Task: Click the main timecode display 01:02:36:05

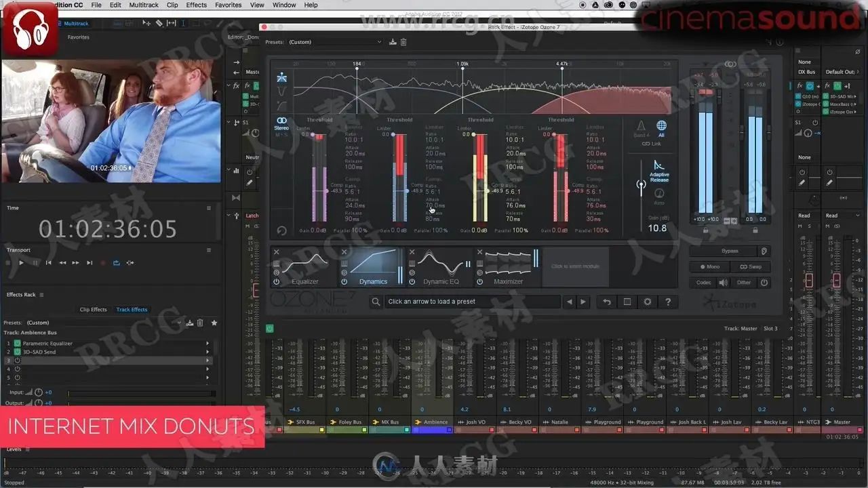Action: point(107,229)
